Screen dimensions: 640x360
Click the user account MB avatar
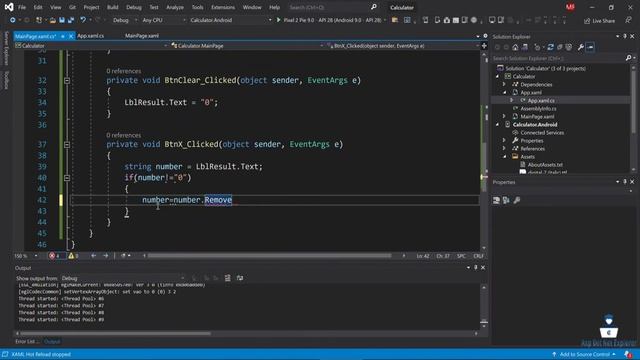[x=570, y=7]
